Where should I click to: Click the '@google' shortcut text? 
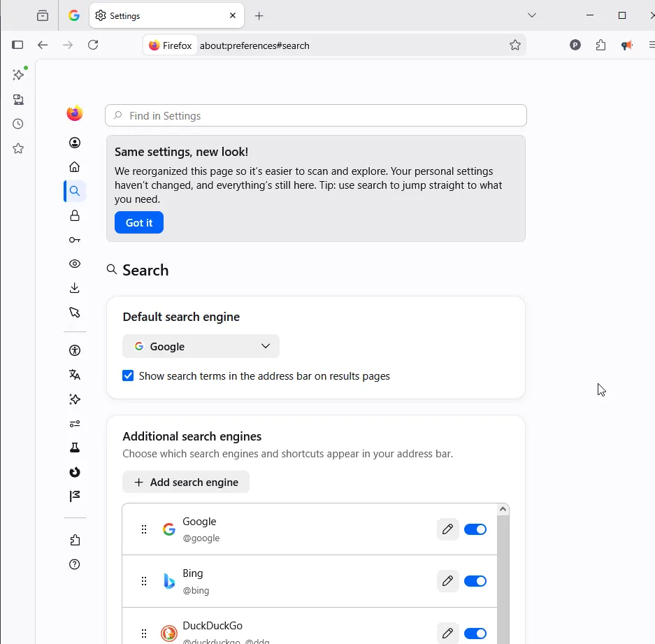pyautogui.click(x=201, y=538)
